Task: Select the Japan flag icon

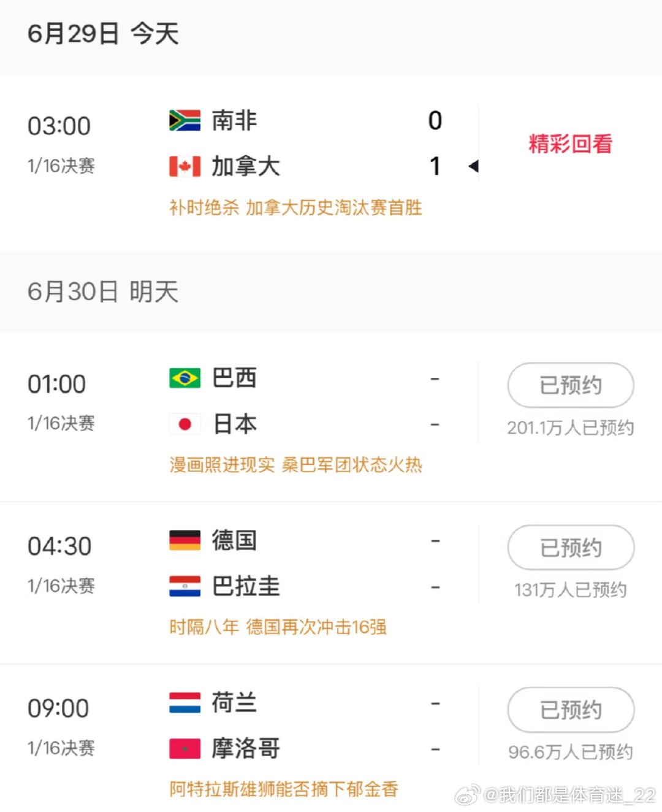Action: pos(185,424)
